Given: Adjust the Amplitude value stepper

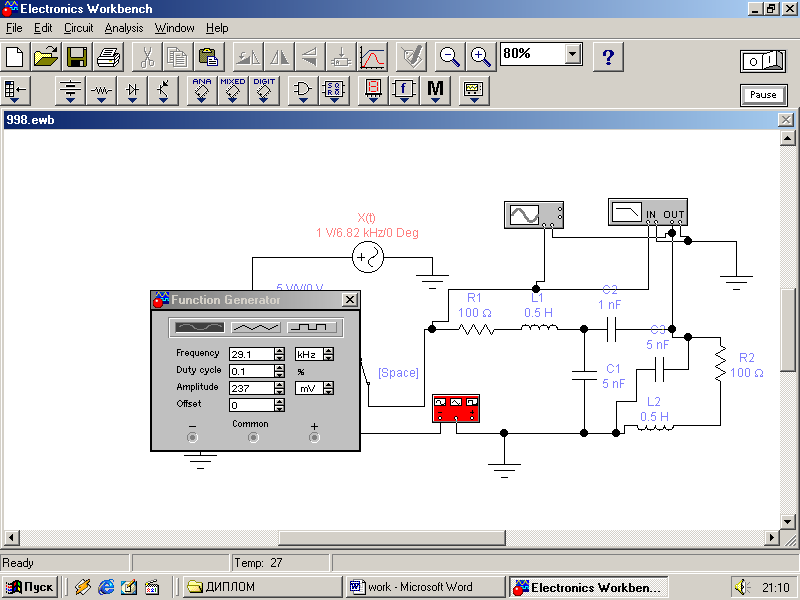Looking at the screenshot, I should pos(279,388).
